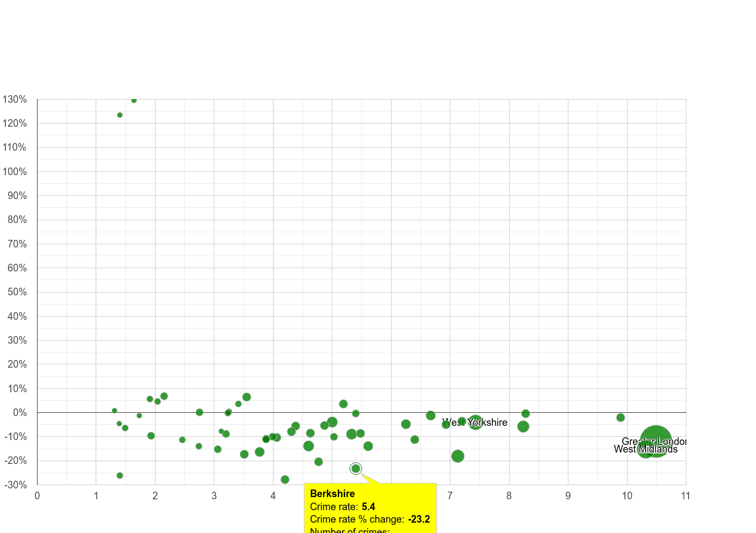Viewport: 756px width, 533px height.
Task: Click the x-axis label 0
Action: (37, 495)
